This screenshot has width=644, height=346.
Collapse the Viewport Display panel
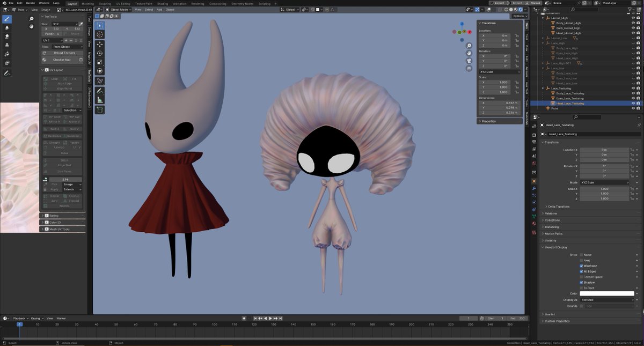(x=555, y=247)
